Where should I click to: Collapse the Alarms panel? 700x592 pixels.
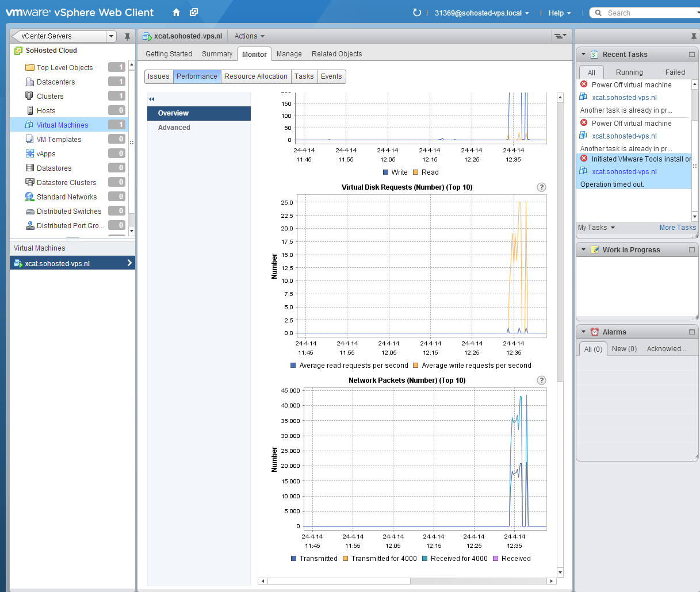click(x=583, y=332)
